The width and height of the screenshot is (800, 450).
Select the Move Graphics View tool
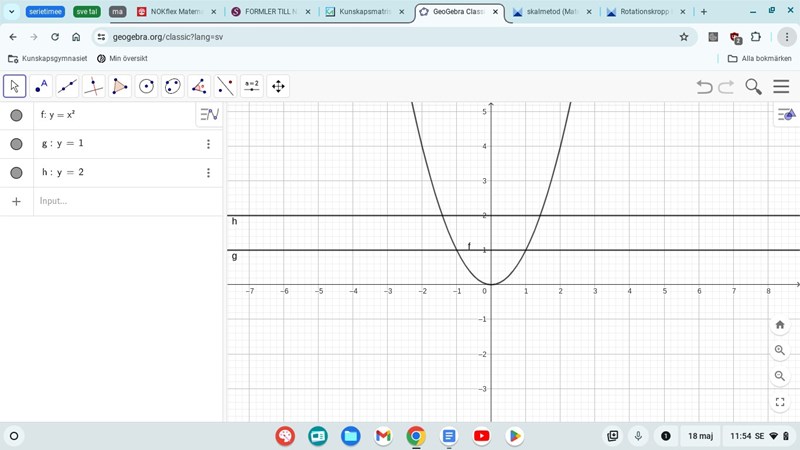(x=278, y=87)
